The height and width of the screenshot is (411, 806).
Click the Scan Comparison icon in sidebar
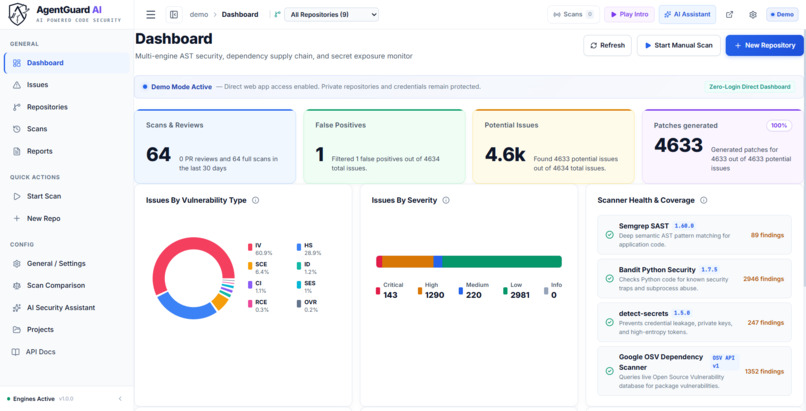[16, 285]
